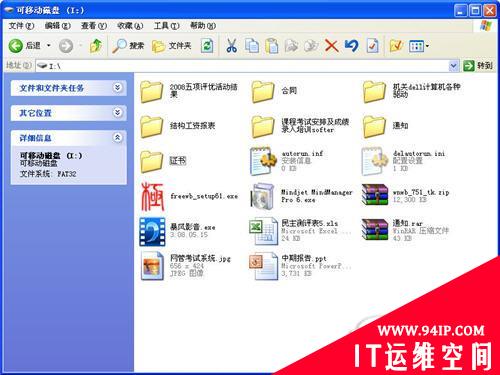This screenshot has width=500, height=375.
Task: Click the Up one level folder icon
Action: pyautogui.click(x=96, y=46)
